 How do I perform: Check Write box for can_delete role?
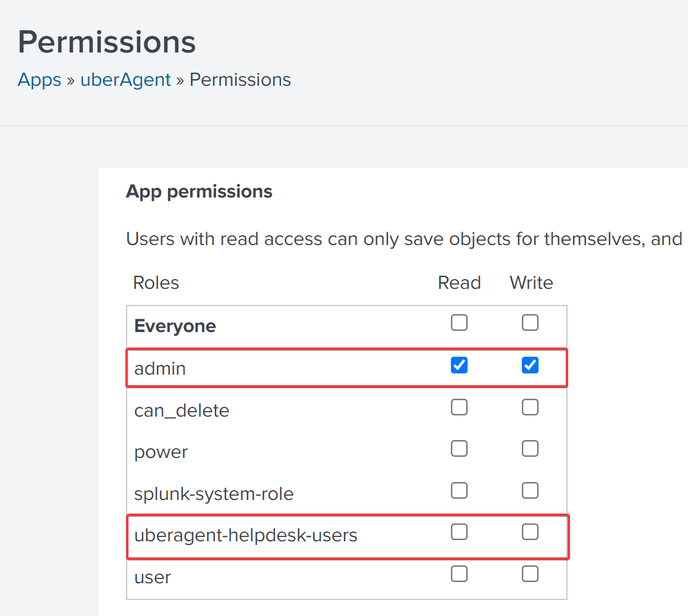[530, 407]
